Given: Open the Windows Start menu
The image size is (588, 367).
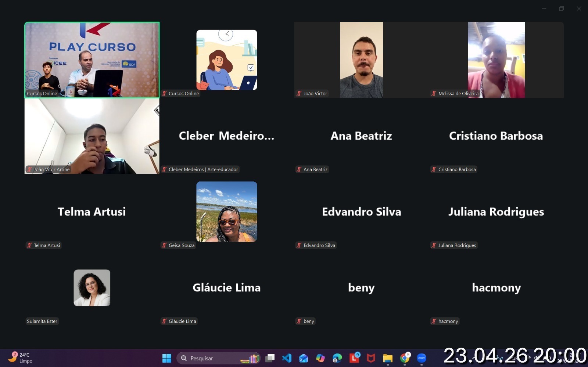Looking at the screenshot, I should pyautogui.click(x=167, y=358).
